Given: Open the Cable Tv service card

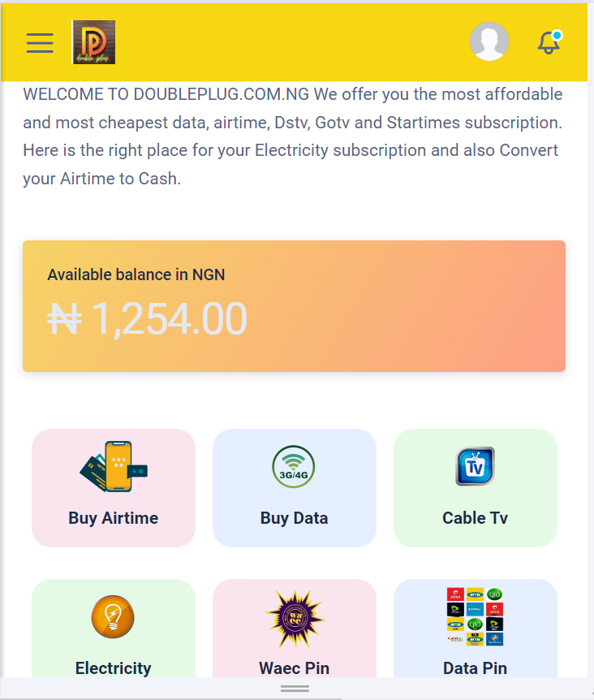Looking at the screenshot, I should (x=476, y=488).
